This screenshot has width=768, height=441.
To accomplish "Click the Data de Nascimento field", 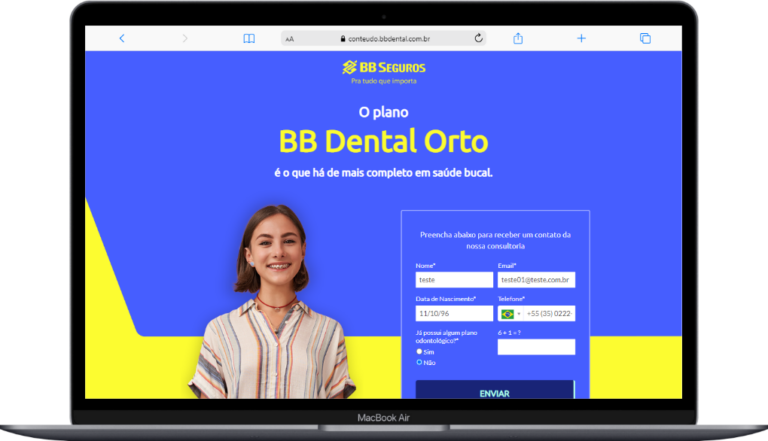I will tap(454, 313).
